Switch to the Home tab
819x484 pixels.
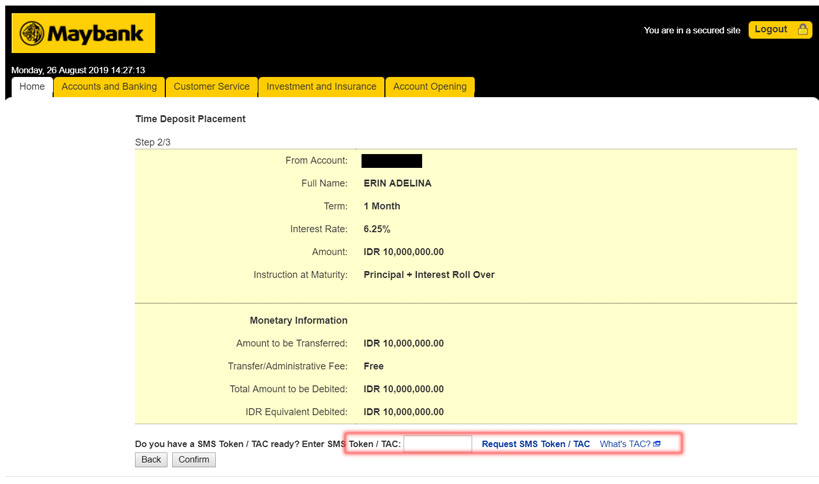point(32,87)
